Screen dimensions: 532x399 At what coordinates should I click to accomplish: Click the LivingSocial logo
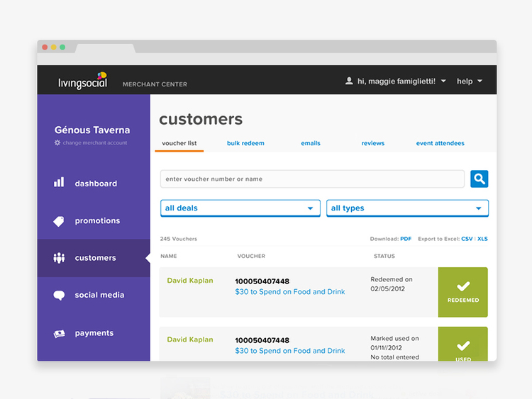click(x=83, y=81)
